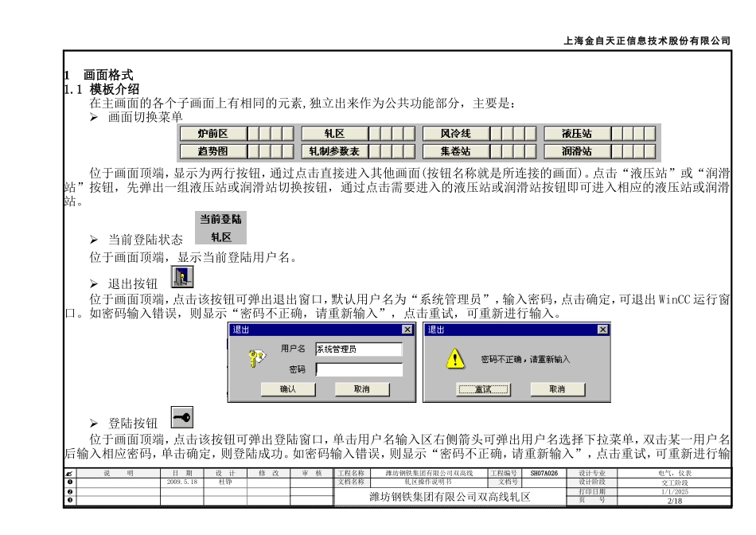Open the 润滑站 menu button
The image size is (756, 535).
point(577,151)
